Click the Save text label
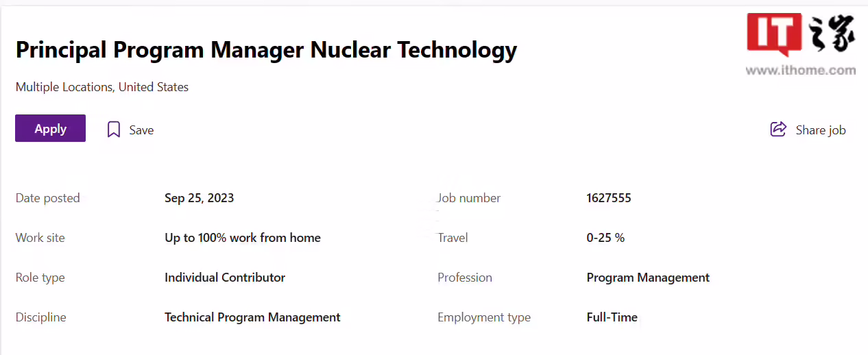The image size is (868, 355). pos(141,130)
